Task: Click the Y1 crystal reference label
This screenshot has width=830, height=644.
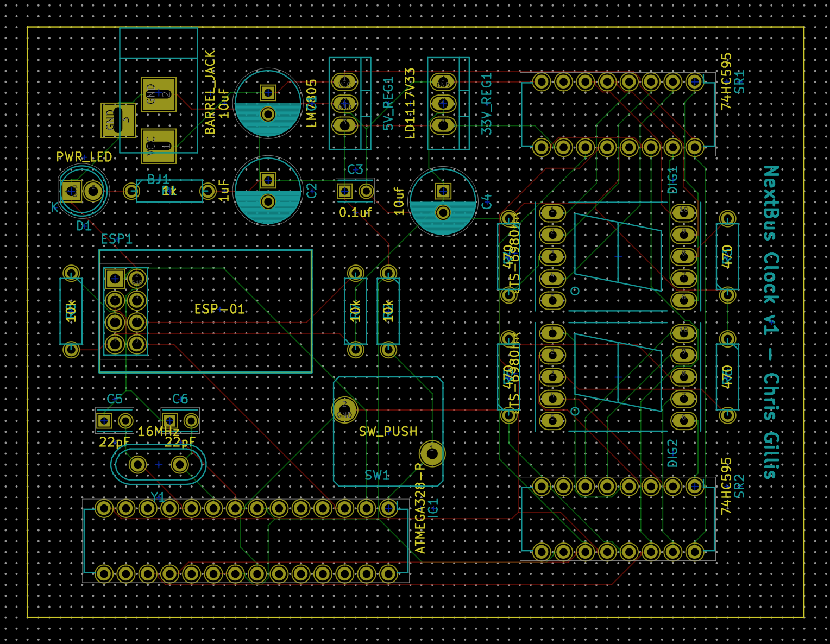Action: coord(158,497)
